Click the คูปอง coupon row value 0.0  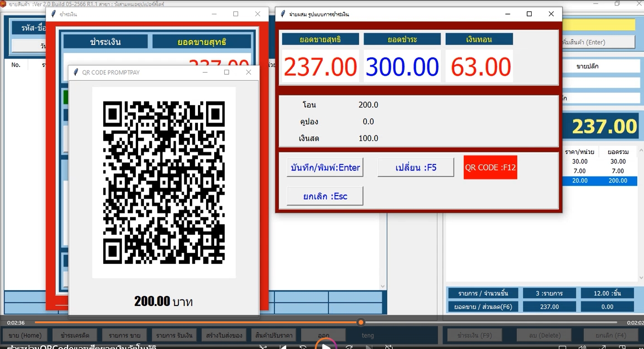[x=368, y=122]
